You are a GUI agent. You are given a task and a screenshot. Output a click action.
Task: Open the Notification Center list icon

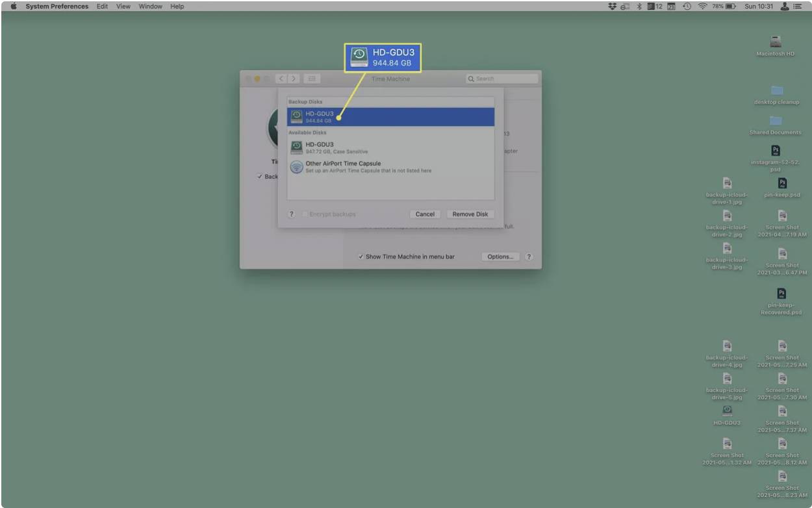[x=798, y=6]
